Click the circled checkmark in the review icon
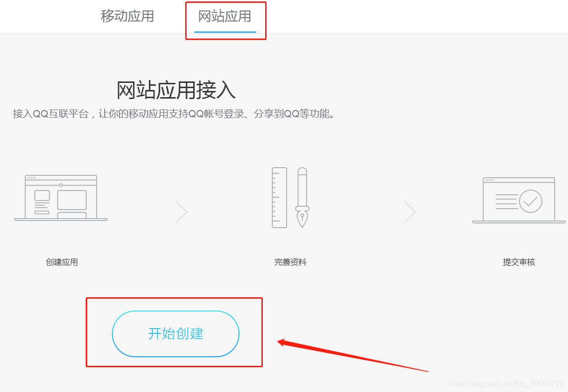The width and height of the screenshot is (568, 392). pyautogui.click(x=530, y=201)
